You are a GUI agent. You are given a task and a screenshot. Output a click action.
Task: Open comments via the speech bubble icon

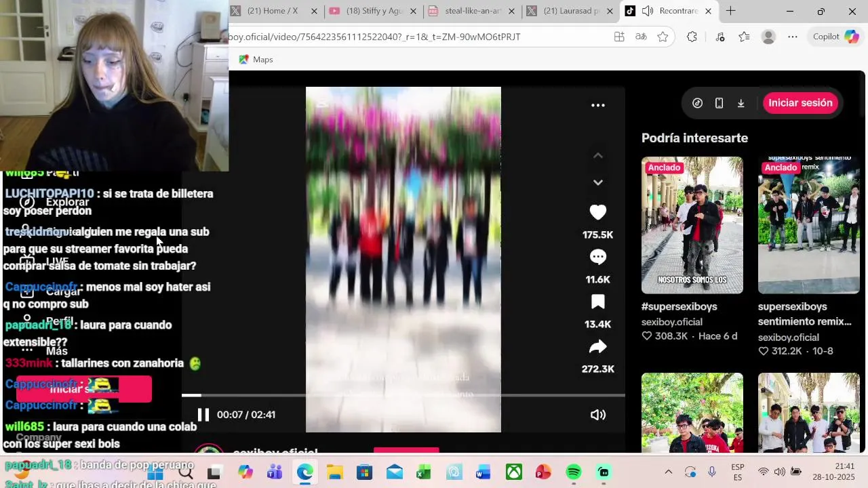[x=597, y=257]
